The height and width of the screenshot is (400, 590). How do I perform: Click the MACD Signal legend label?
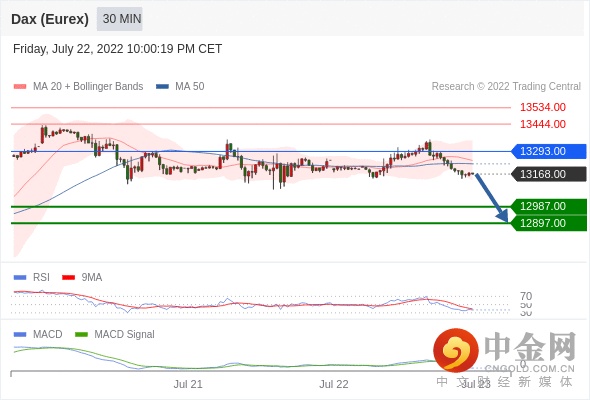click(125, 335)
